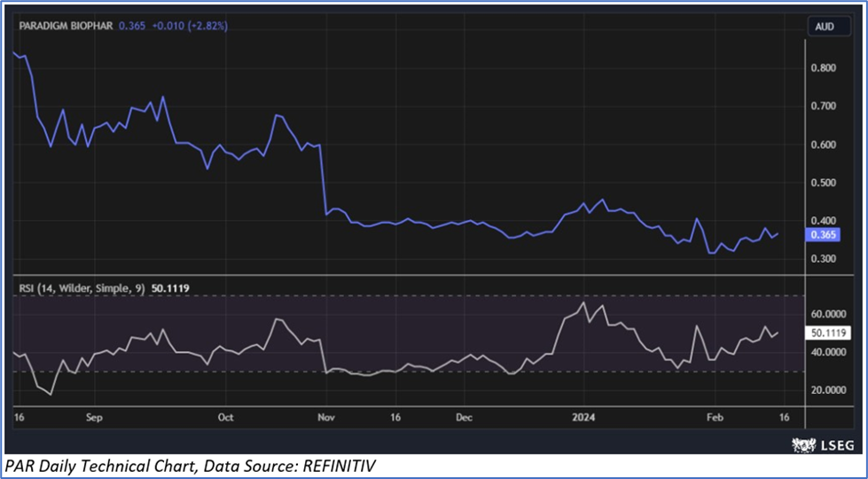
Task: Click the 0.365 price in chart header
Action: [132, 26]
